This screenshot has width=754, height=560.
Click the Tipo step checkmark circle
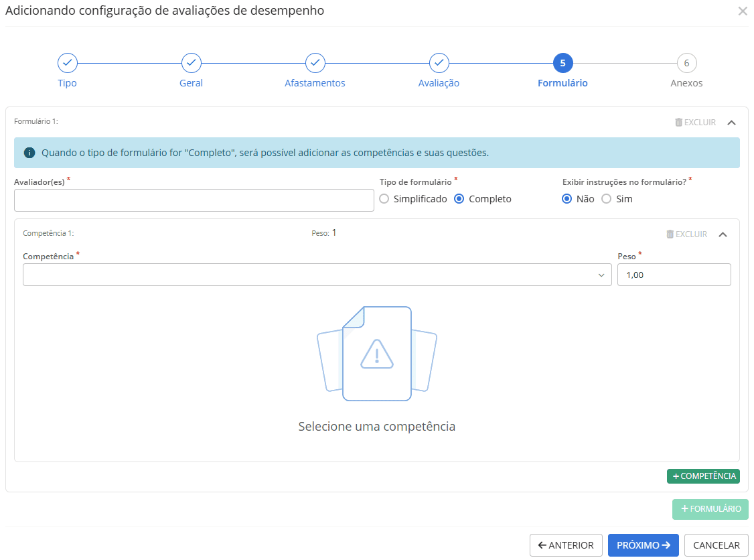click(x=68, y=63)
